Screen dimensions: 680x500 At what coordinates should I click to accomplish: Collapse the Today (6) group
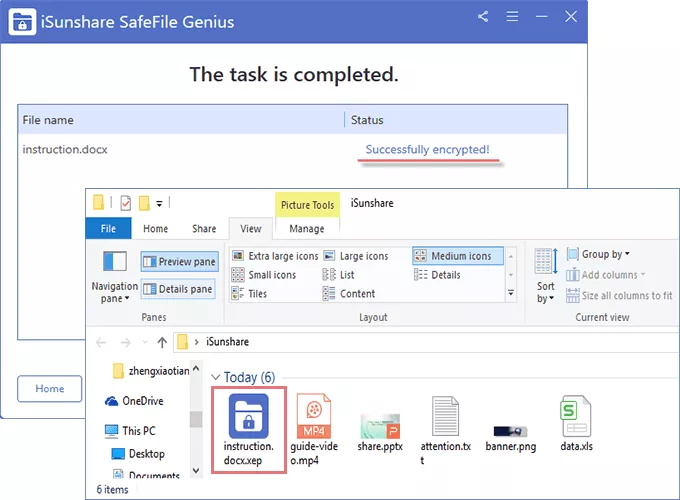pyautogui.click(x=216, y=377)
